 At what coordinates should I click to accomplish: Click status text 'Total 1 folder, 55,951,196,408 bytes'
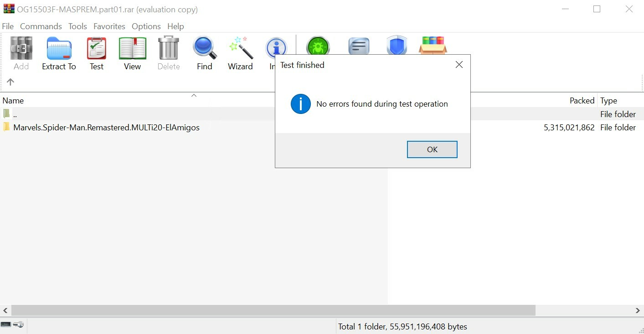402,327
